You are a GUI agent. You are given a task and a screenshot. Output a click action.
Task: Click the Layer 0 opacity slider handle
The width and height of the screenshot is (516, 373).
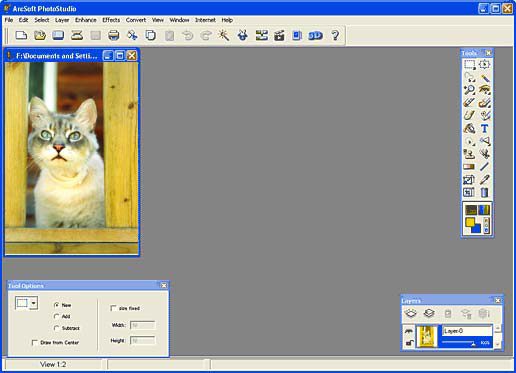473,343
